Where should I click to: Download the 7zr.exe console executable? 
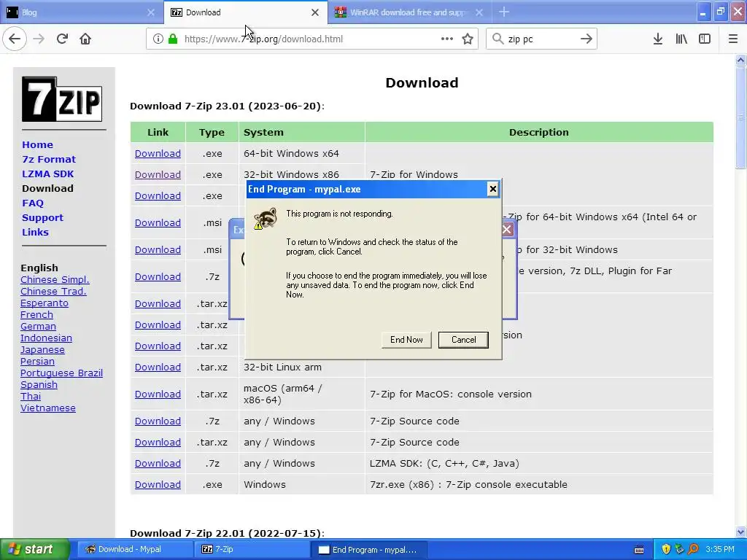click(158, 484)
